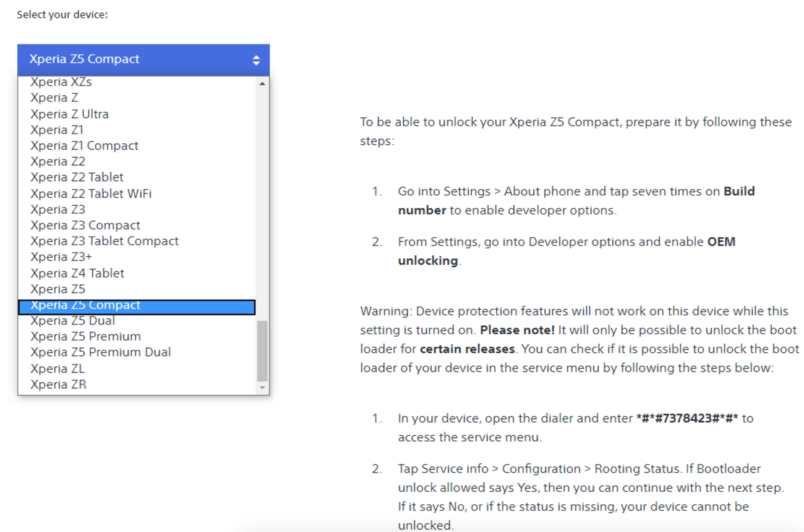Pick the plain Xperia Z1 option
This screenshot has width=804, height=532.
coord(137,130)
